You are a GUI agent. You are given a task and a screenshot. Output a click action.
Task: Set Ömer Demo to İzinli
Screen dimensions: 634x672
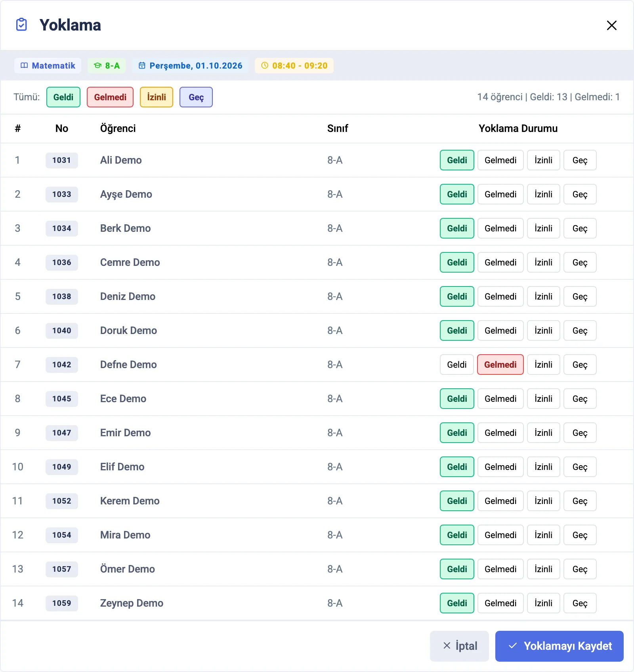(543, 569)
